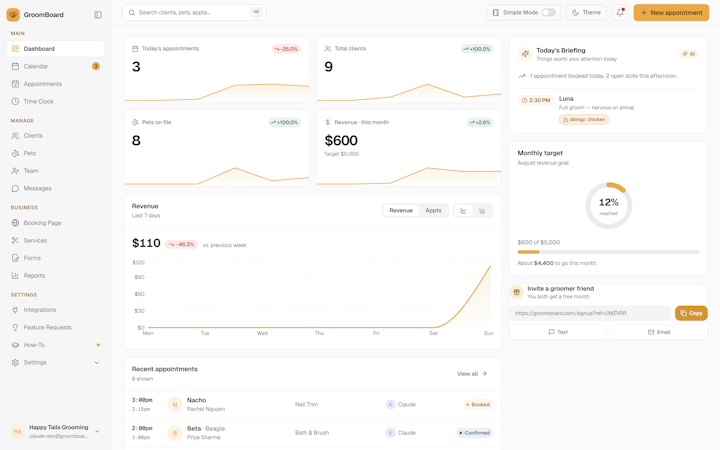Click the monthly target progress bar

608,252
